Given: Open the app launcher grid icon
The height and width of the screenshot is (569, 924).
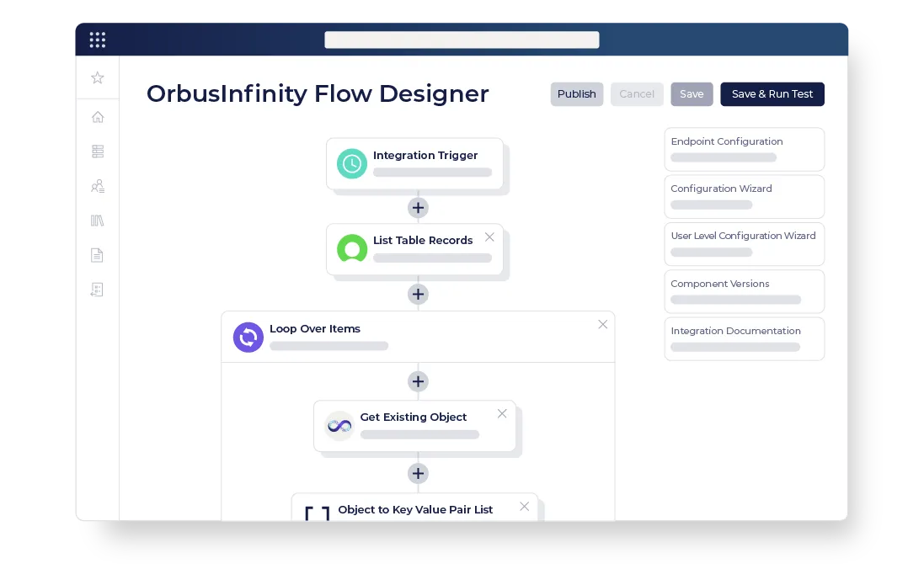Looking at the screenshot, I should [97, 40].
